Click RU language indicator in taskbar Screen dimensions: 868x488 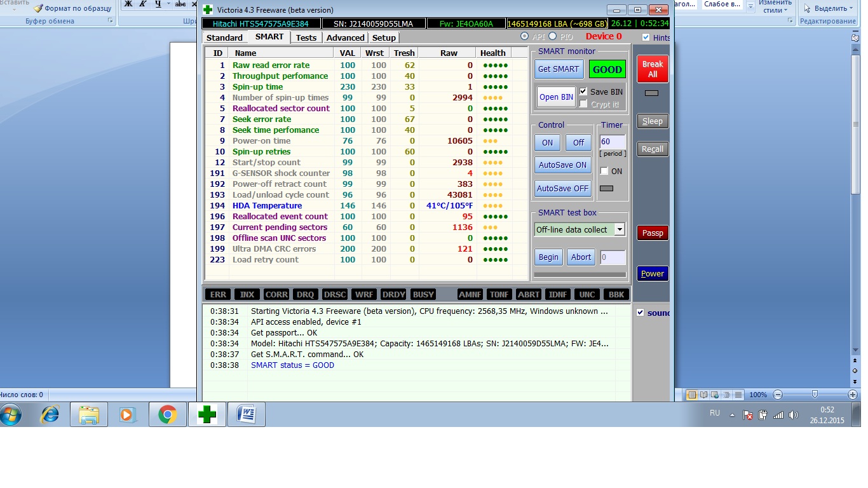click(x=715, y=413)
